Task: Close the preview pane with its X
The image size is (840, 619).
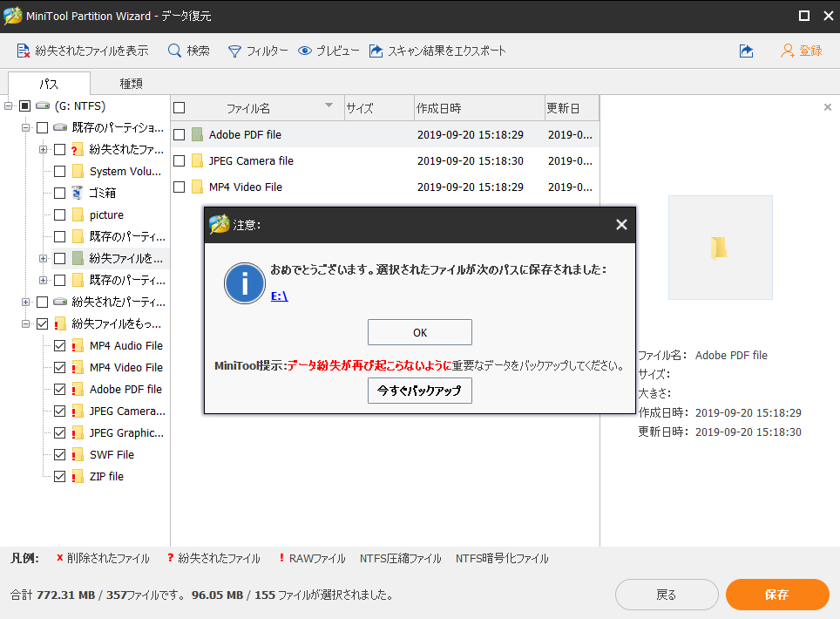Action: click(828, 107)
